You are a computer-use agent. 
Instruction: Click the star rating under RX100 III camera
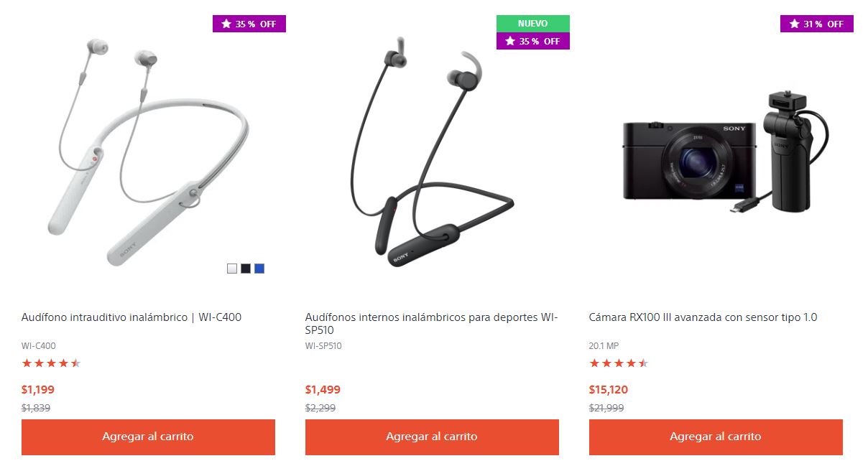click(x=619, y=363)
